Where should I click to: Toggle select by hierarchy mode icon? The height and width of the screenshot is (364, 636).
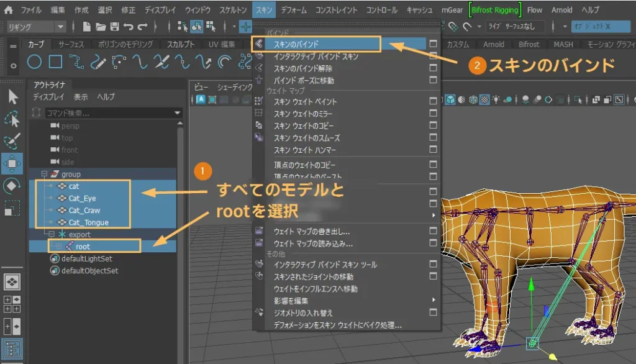coord(183,27)
